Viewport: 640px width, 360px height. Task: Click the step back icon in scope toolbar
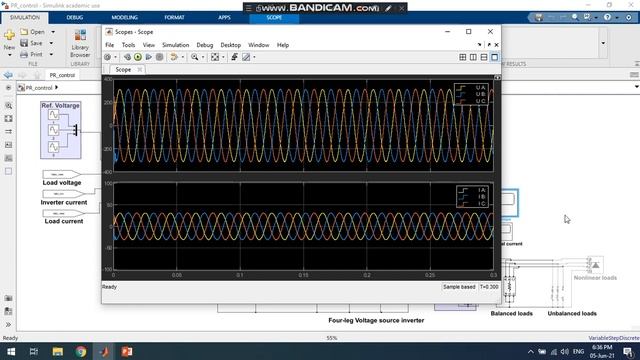coord(127,57)
